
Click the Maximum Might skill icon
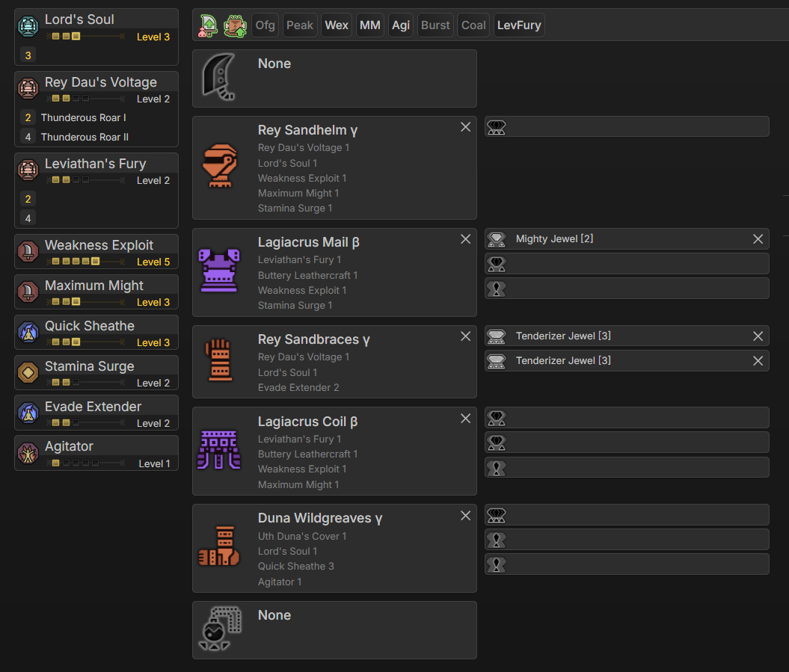[x=28, y=292]
